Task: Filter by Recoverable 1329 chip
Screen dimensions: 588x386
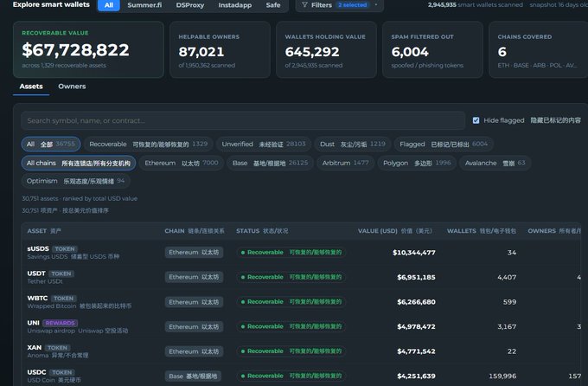Action: (149, 145)
